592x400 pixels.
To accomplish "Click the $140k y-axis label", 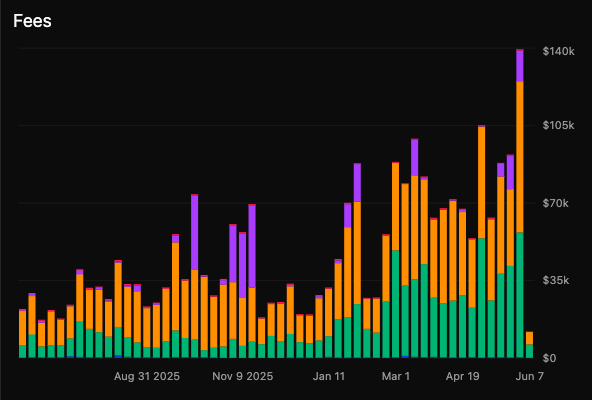I will 558,51.
